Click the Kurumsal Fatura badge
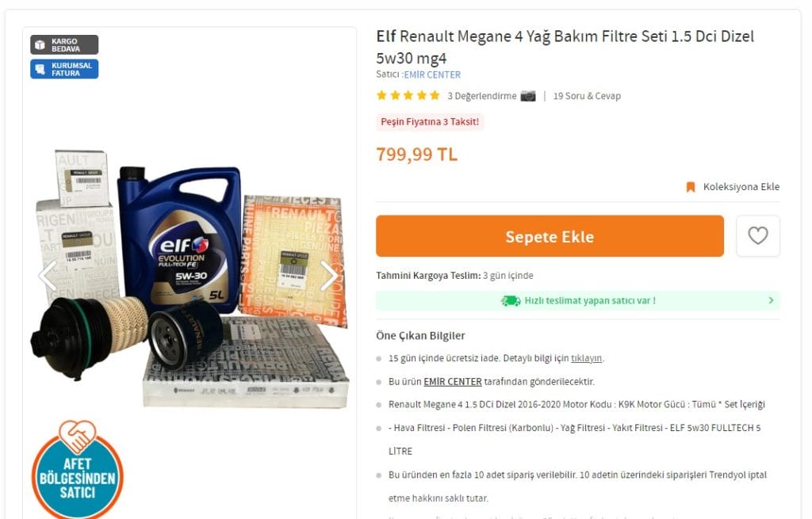Screen dimensions: 812x519 click(64, 69)
